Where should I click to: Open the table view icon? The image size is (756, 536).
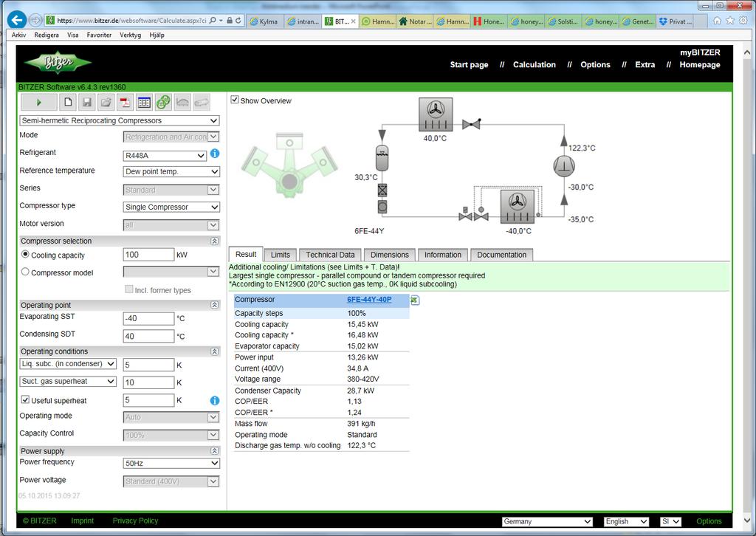[144, 102]
